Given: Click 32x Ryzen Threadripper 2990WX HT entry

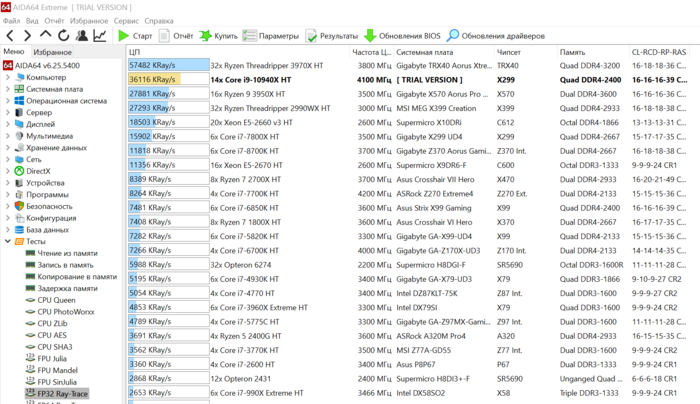Looking at the screenshot, I should coord(271,108).
